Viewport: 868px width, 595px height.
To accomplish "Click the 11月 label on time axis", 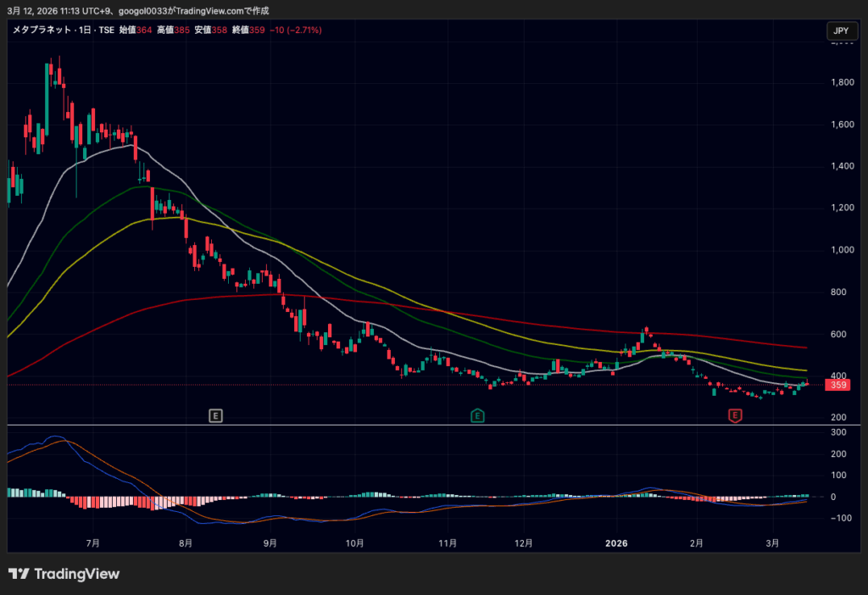I will (x=448, y=542).
